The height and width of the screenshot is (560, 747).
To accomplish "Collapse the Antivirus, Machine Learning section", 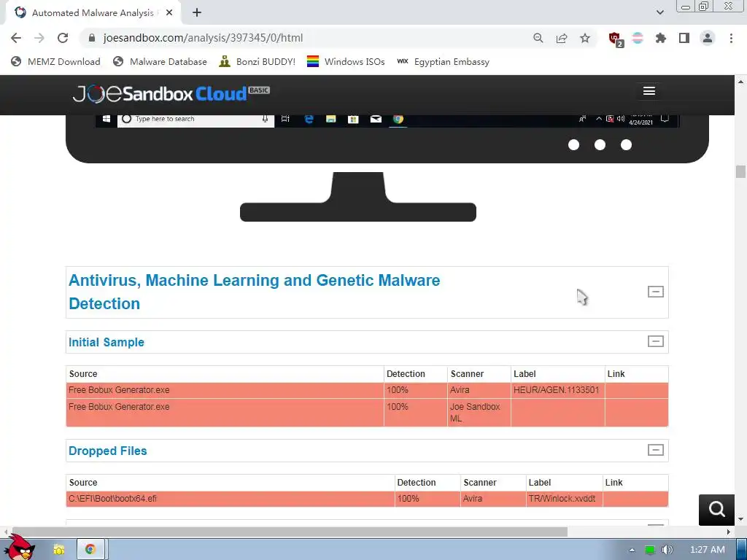I will 656,292.
